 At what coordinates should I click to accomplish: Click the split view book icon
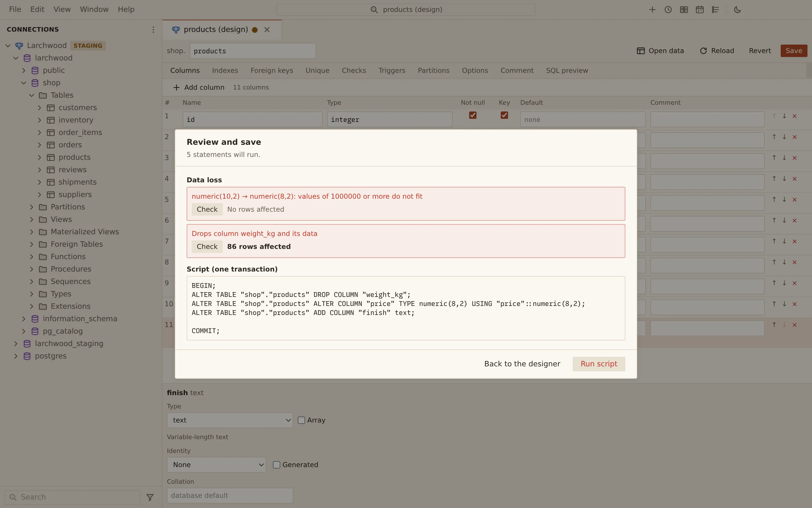click(x=684, y=10)
